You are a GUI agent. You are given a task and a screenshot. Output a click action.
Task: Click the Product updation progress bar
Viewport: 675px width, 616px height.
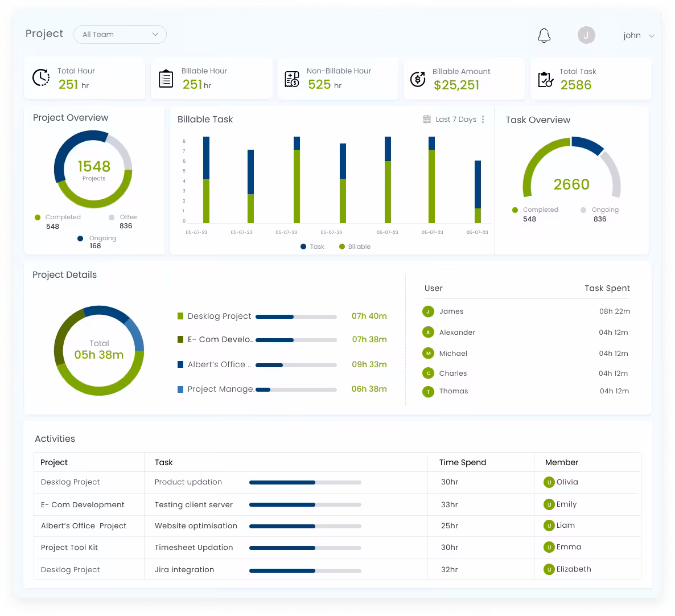[x=305, y=482]
